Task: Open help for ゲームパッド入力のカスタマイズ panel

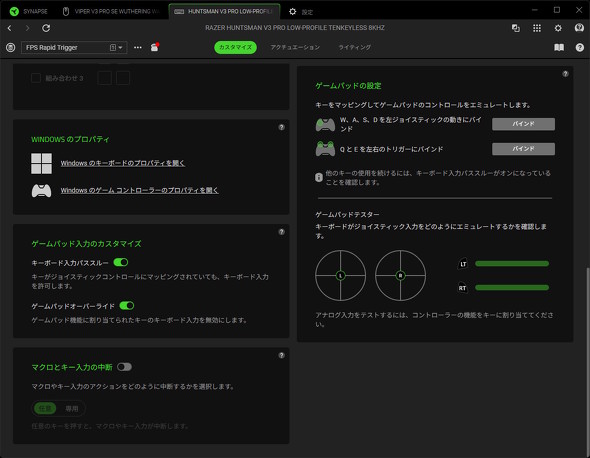Action: click(x=281, y=232)
